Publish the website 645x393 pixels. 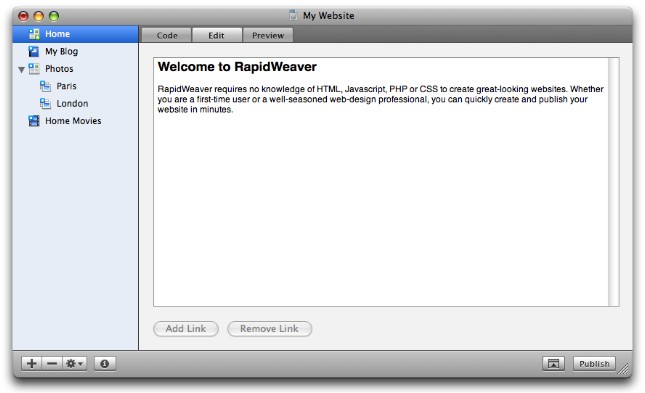[594, 364]
